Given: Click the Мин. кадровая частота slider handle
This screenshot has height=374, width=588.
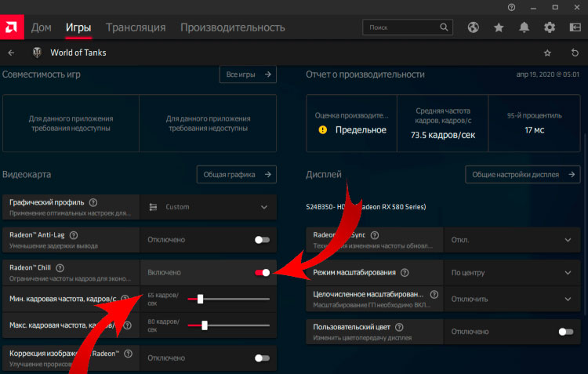Looking at the screenshot, I should 201,299.
